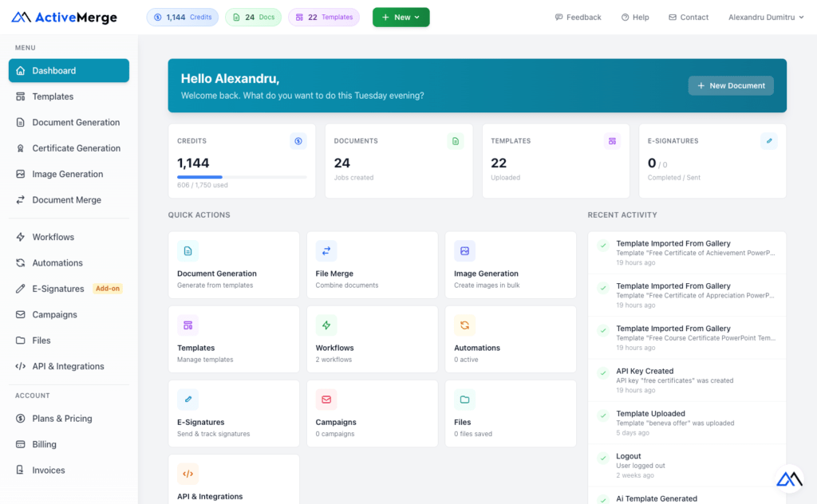Open the Contact link
This screenshot has height=504, width=817.
tap(689, 18)
